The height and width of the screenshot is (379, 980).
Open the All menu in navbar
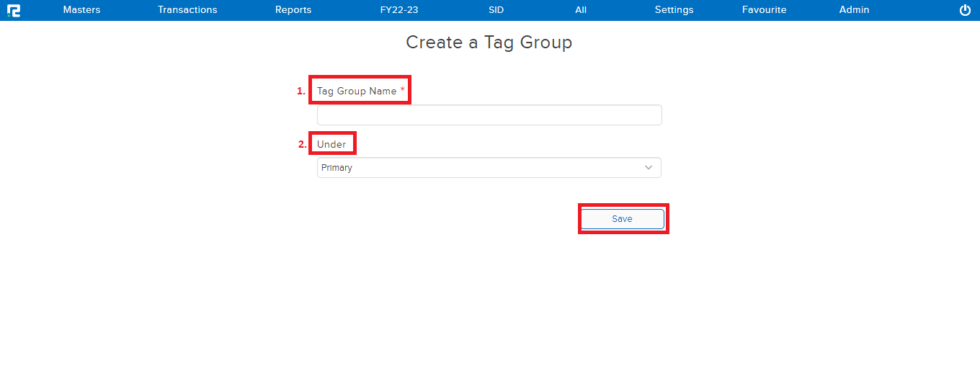(581, 10)
